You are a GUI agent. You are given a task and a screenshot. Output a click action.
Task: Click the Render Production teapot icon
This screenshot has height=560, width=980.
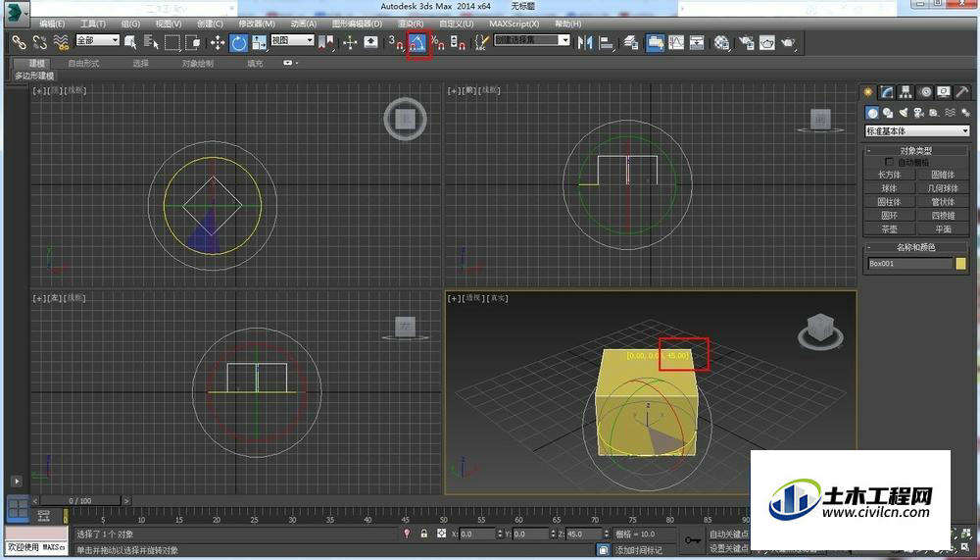click(x=788, y=42)
